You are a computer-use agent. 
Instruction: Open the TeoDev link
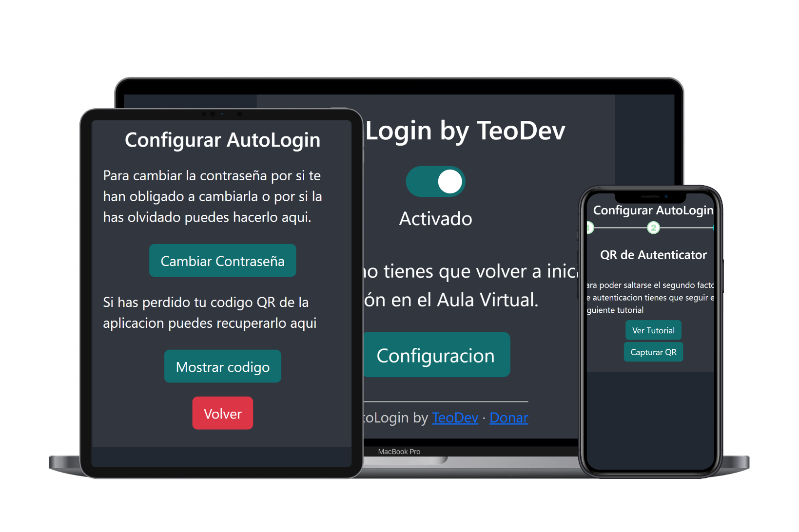click(x=454, y=418)
